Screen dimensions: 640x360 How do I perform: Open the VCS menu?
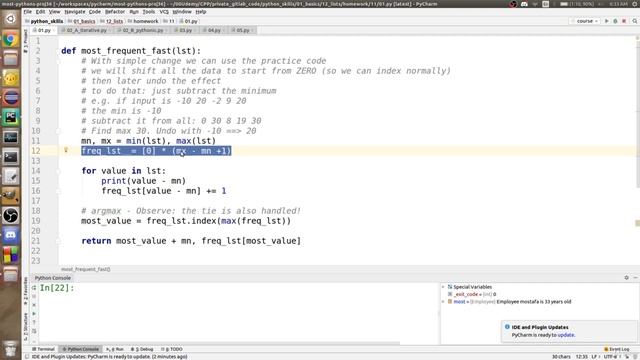pyautogui.click(x=164, y=12)
